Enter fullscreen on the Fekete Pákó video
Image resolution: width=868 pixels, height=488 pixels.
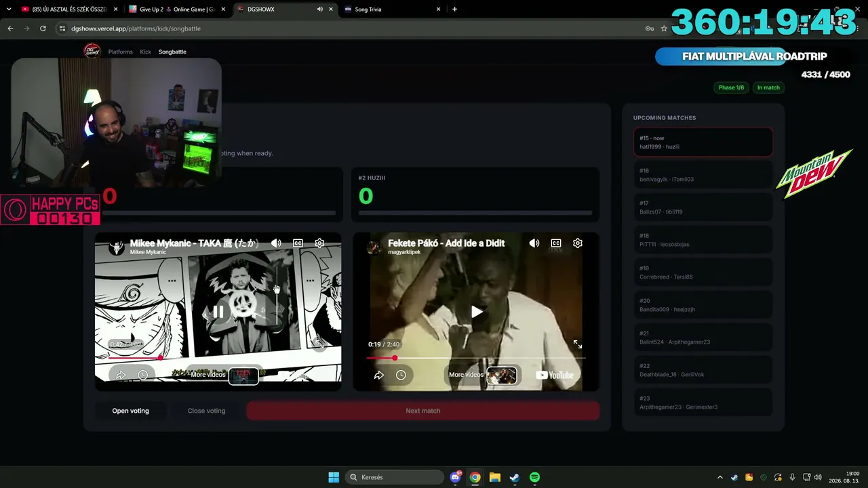(578, 344)
